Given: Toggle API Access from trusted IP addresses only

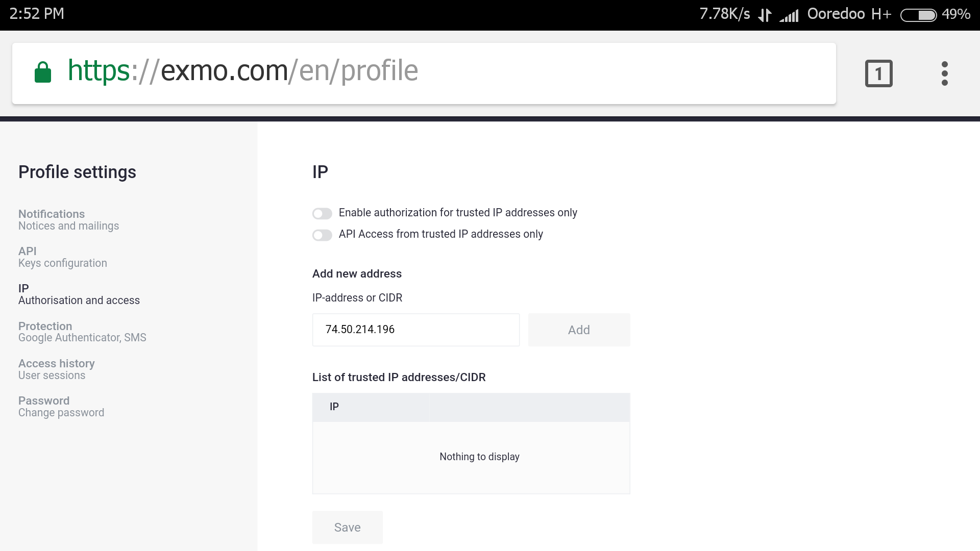Looking at the screenshot, I should pyautogui.click(x=322, y=234).
